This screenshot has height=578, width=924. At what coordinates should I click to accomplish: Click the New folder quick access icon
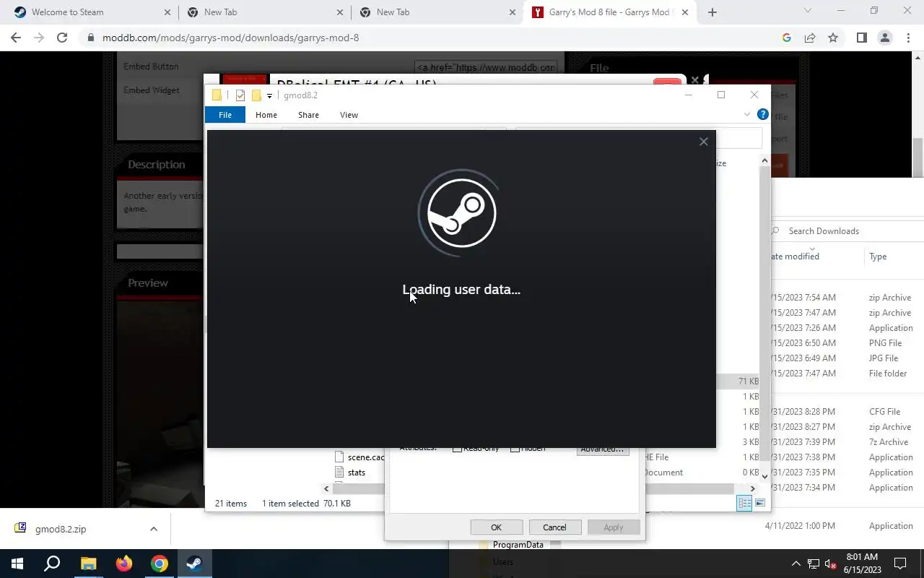[256, 95]
